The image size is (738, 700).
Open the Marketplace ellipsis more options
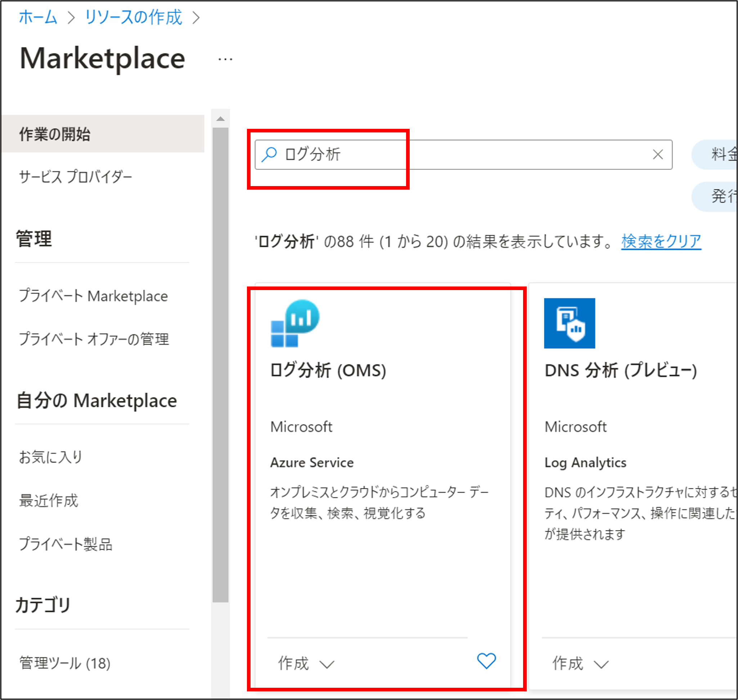click(x=225, y=59)
